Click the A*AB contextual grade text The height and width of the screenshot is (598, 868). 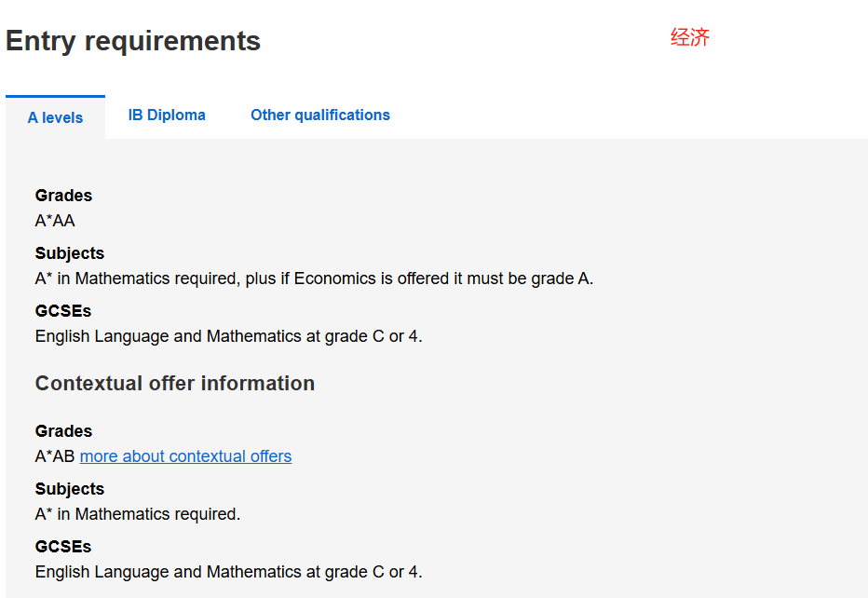[55, 456]
